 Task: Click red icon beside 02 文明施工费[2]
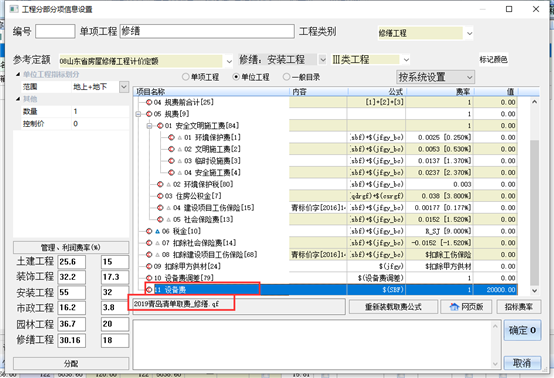pyautogui.click(x=171, y=149)
